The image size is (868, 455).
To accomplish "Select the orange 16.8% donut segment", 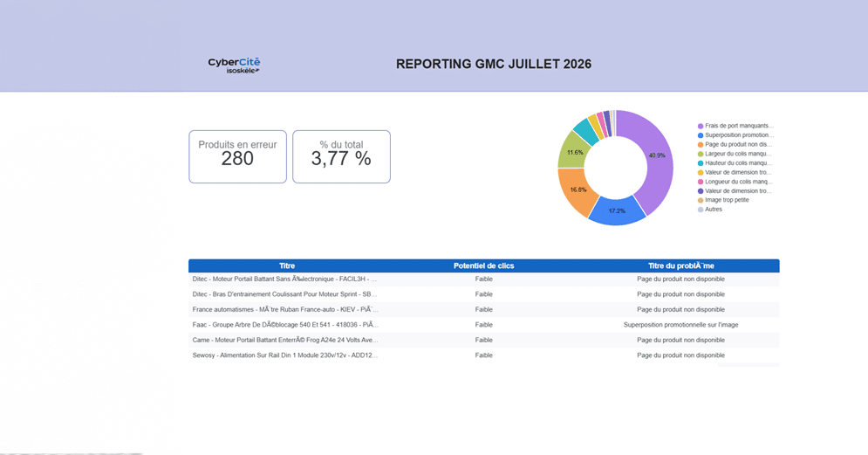I will pyautogui.click(x=575, y=192).
